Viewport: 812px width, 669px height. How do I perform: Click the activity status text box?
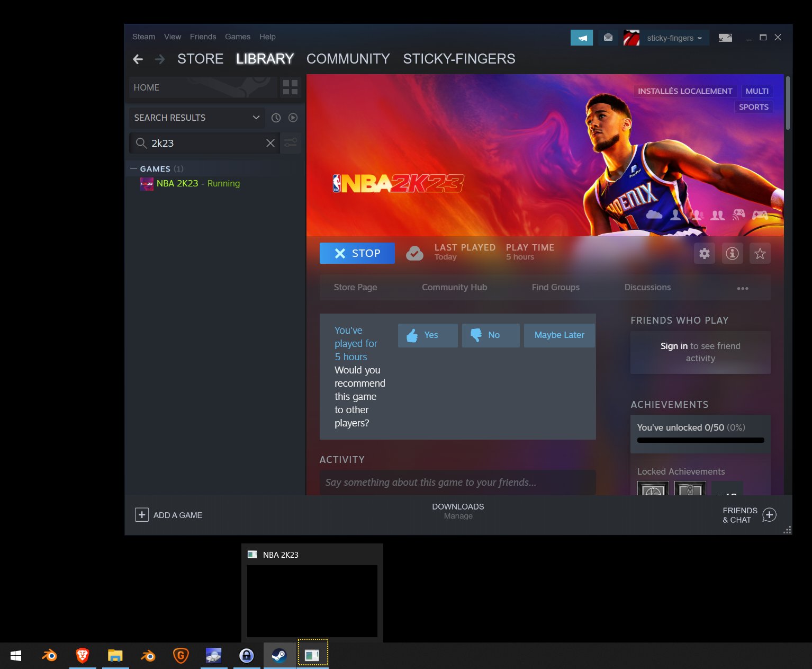[x=457, y=483]
